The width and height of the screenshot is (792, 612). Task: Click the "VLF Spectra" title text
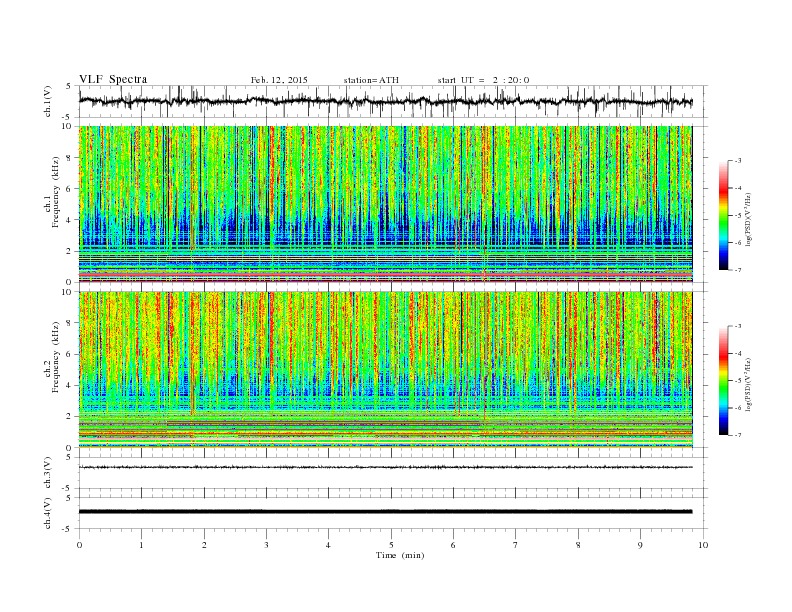(x=113, y=79)
